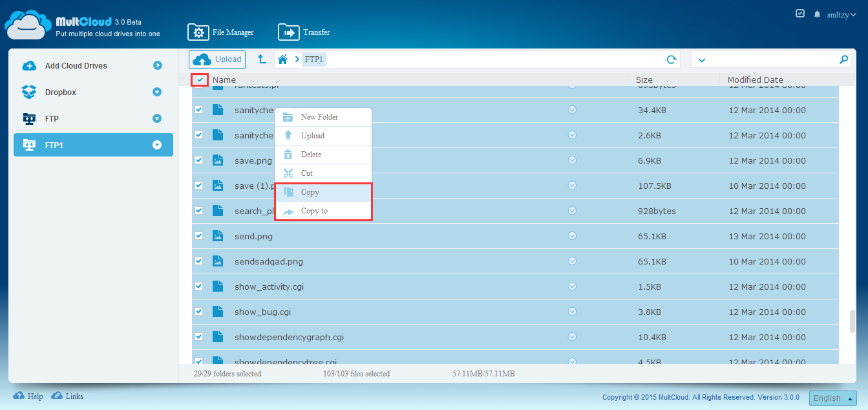Open options arrow for show_bug.cgi
Screen dimensions: 868x410
tap(572, 312)
